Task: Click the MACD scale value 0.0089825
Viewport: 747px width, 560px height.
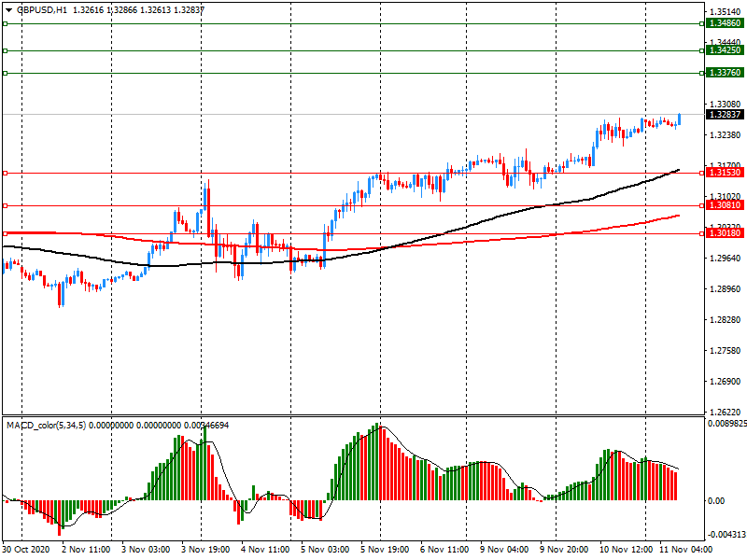Action: [x=727, y=424]
